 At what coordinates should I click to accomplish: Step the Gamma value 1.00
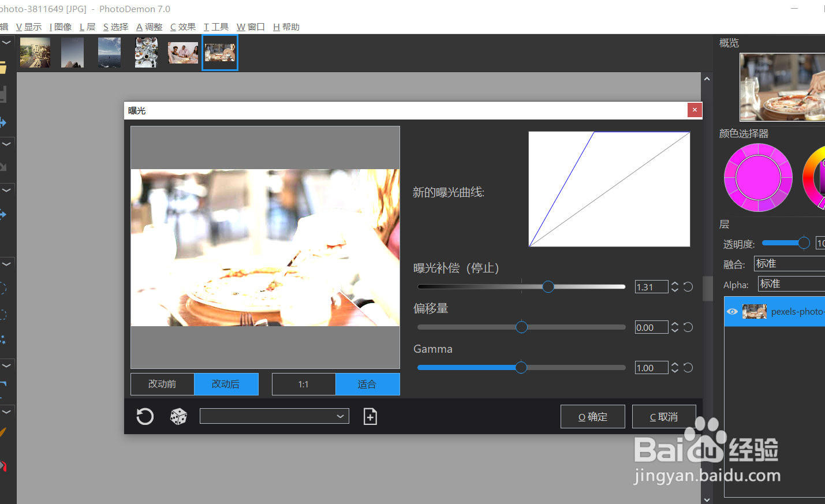pyautogui.click(x=675, y=368)
